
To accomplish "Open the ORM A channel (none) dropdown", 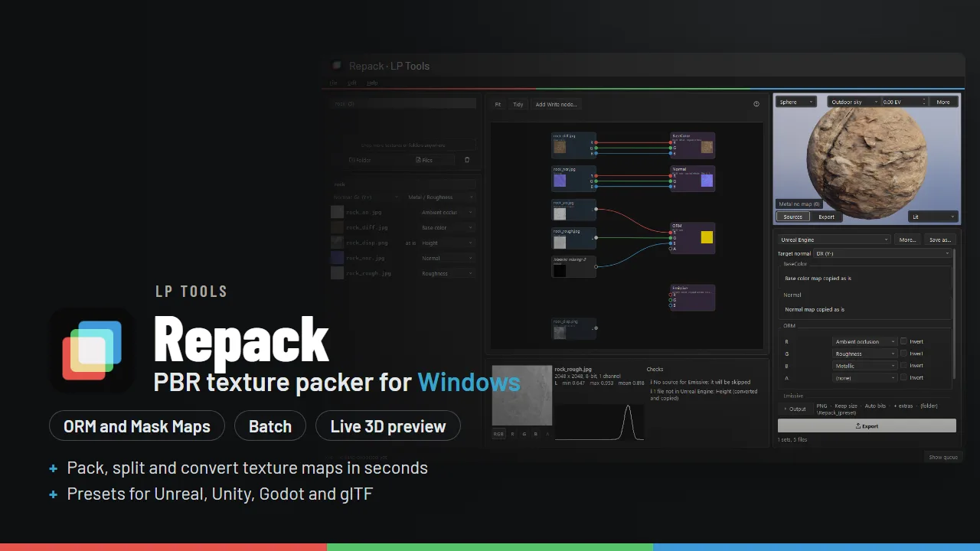I will (x=864, y=377).
